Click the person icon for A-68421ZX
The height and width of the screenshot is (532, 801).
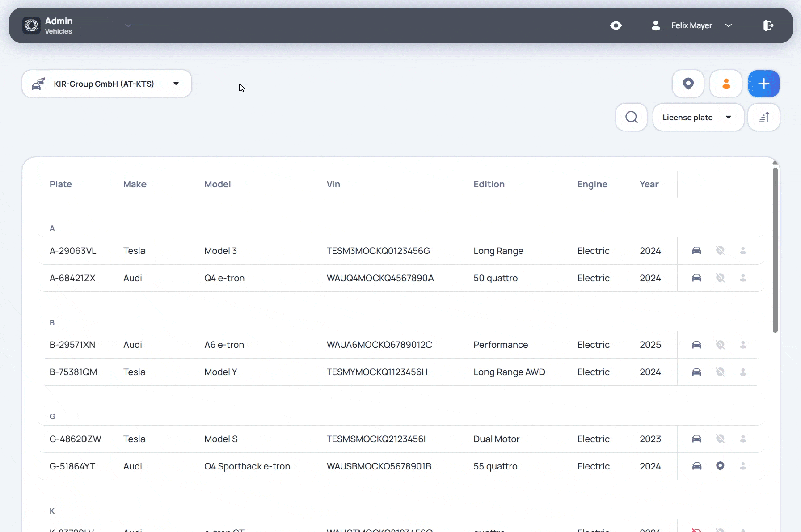point(743,278)
